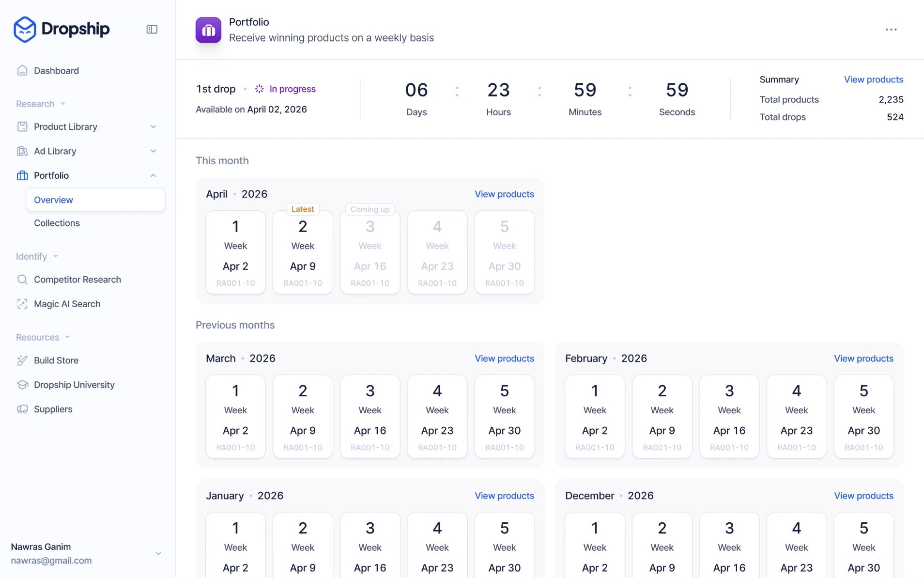Click the purple Portfolio app icon
The image size is (924, 578).
tap(208, 30)
